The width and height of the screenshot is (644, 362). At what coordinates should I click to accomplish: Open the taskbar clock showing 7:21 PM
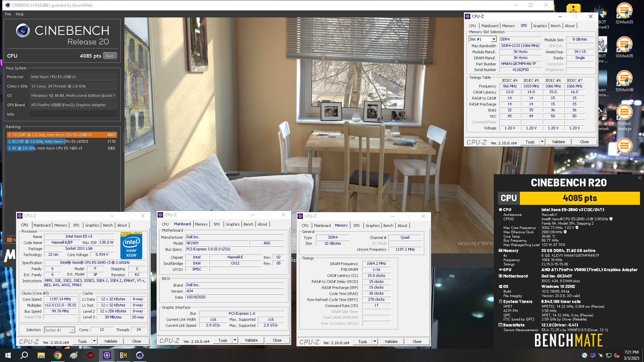(631, 355)
